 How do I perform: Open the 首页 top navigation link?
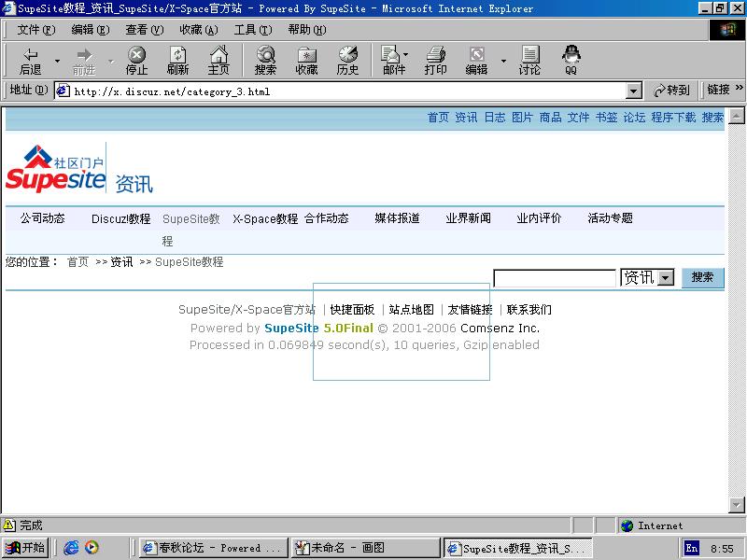coord(438,118)
